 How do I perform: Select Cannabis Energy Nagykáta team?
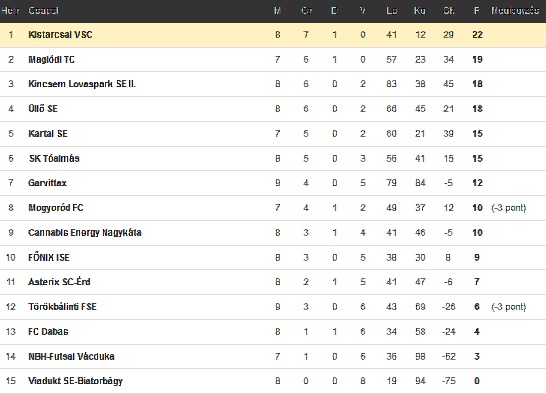click(85, 232)
